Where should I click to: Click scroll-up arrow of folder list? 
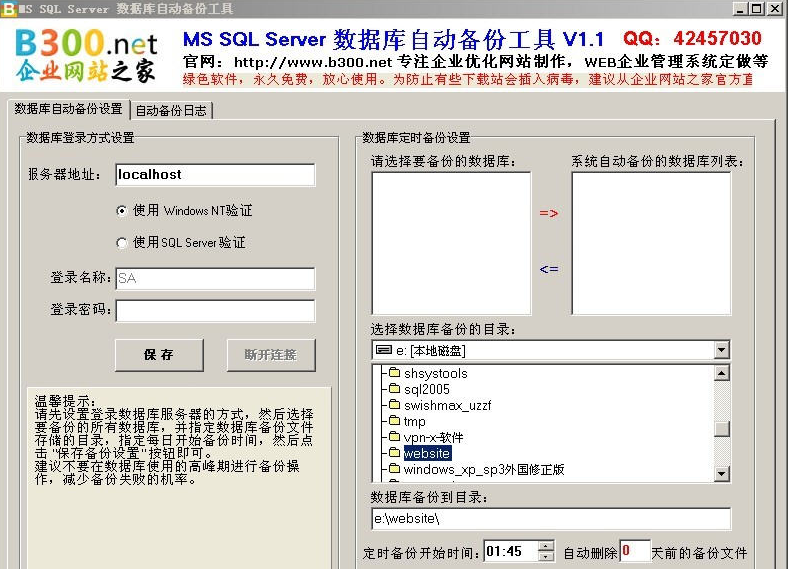[x=722, y=373]
